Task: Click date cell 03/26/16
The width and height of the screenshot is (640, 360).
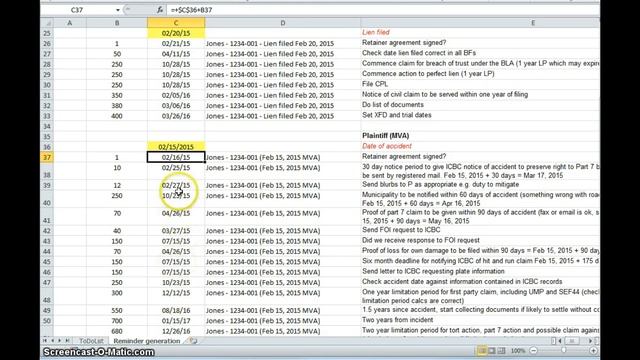Action: (176, 116)
